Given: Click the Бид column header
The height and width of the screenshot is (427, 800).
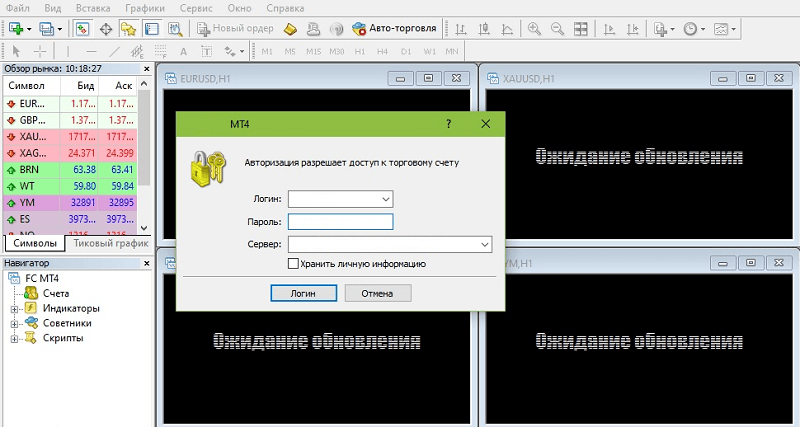Looking at the screenshot, I should (80, 86).
